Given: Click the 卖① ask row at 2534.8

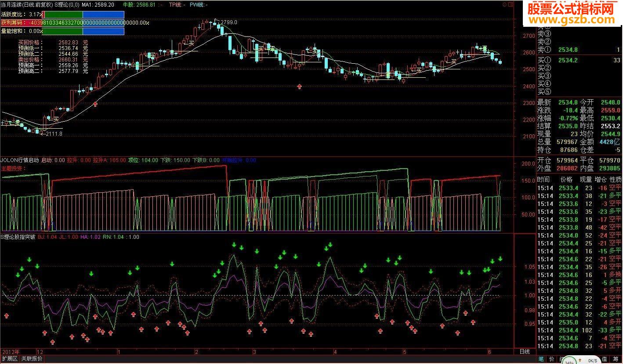Looking at the screenshot, I should [580, 50].
